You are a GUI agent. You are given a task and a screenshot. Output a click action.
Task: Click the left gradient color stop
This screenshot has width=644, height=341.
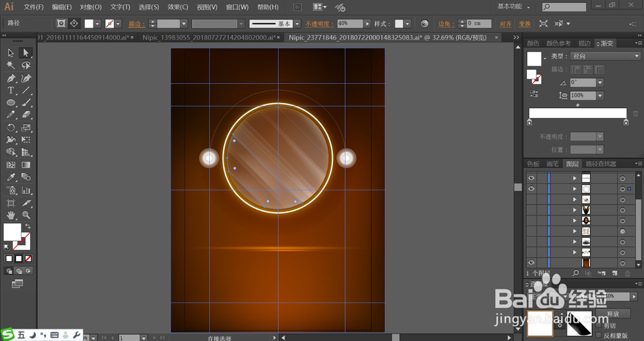pyautogui.click(x=529, y=122)
